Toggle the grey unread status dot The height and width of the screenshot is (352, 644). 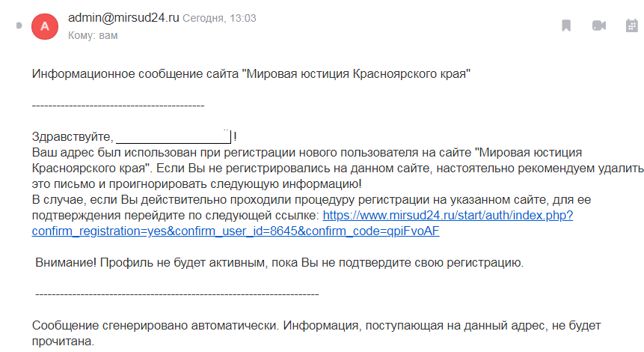tap(19, 25)
